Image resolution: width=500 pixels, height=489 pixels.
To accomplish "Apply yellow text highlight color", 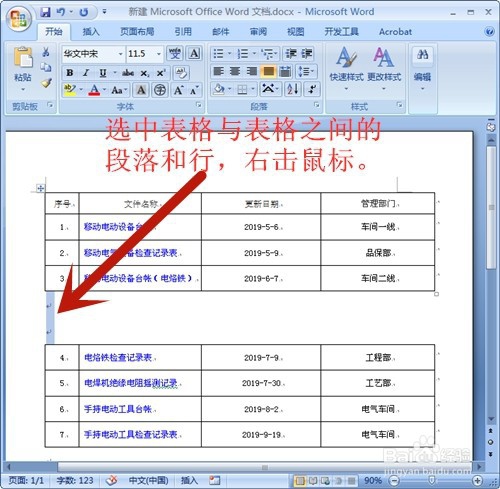I will click(70, 90).
